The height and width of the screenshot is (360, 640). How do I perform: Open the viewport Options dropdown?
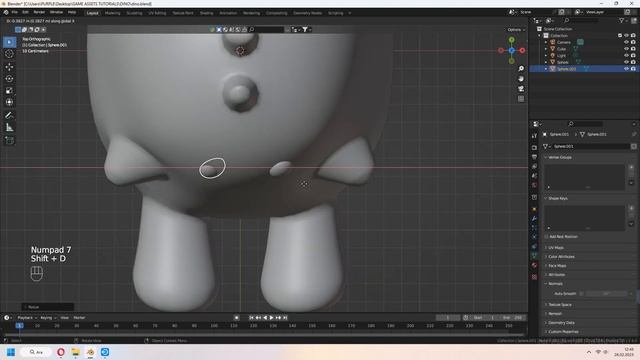pos(516,30)
